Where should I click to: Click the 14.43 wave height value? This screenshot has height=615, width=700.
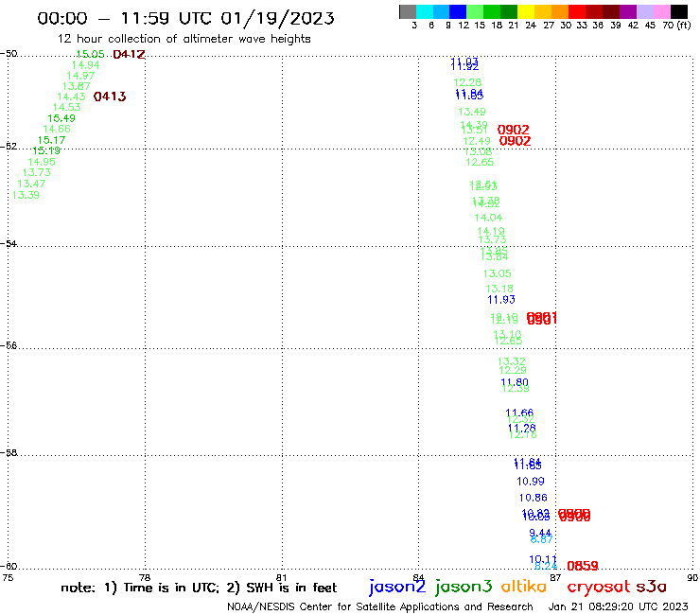(72, 97)
